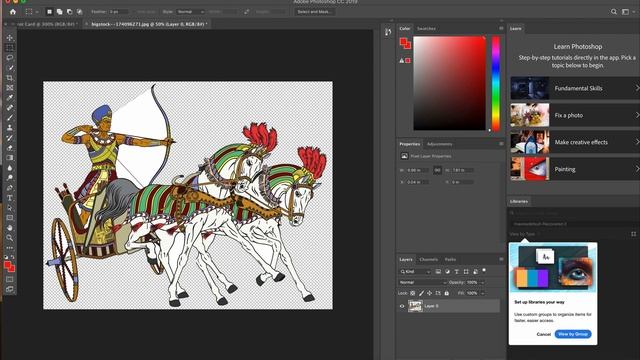
Task: Select the Clone Stamp tool
Action: click(10, 128)
